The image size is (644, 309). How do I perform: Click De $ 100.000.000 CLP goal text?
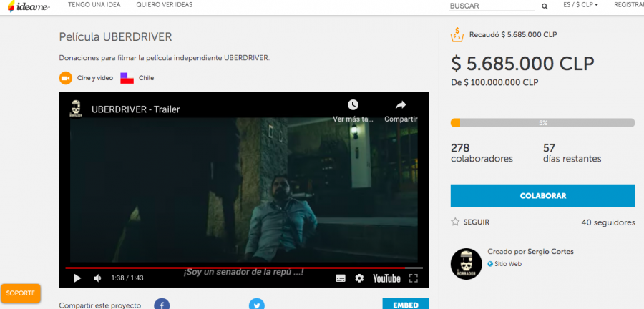pyautogui.click(x=494, y=82)
